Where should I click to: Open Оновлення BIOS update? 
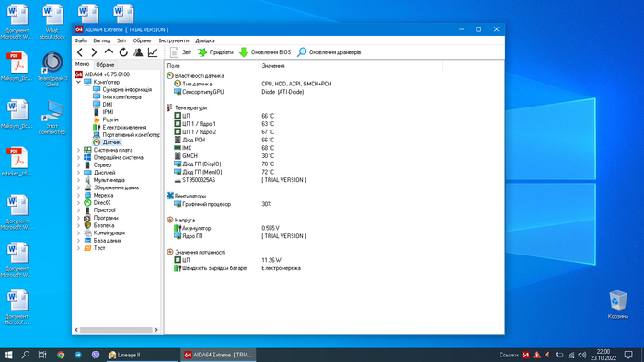(265, 52)
